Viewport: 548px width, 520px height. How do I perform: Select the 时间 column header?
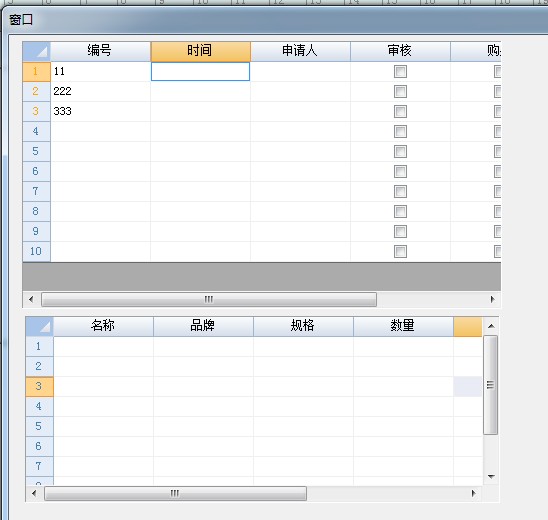click(x=201, y=51)
